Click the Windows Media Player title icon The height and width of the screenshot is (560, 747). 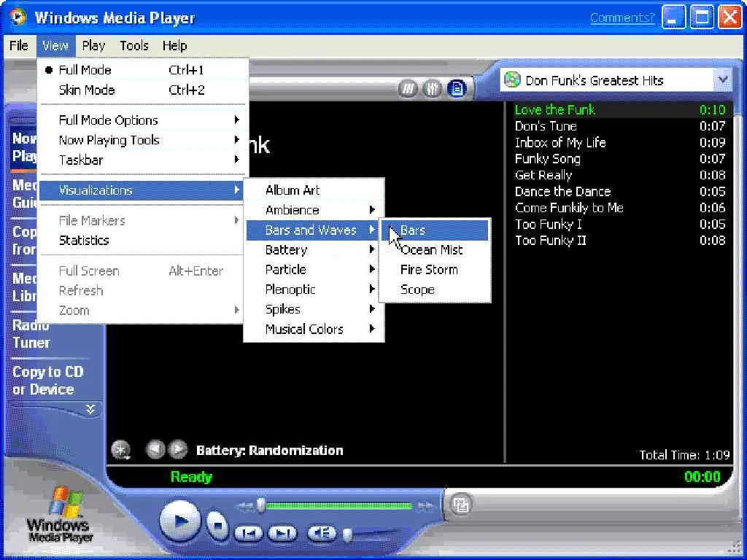pos(18,17)
